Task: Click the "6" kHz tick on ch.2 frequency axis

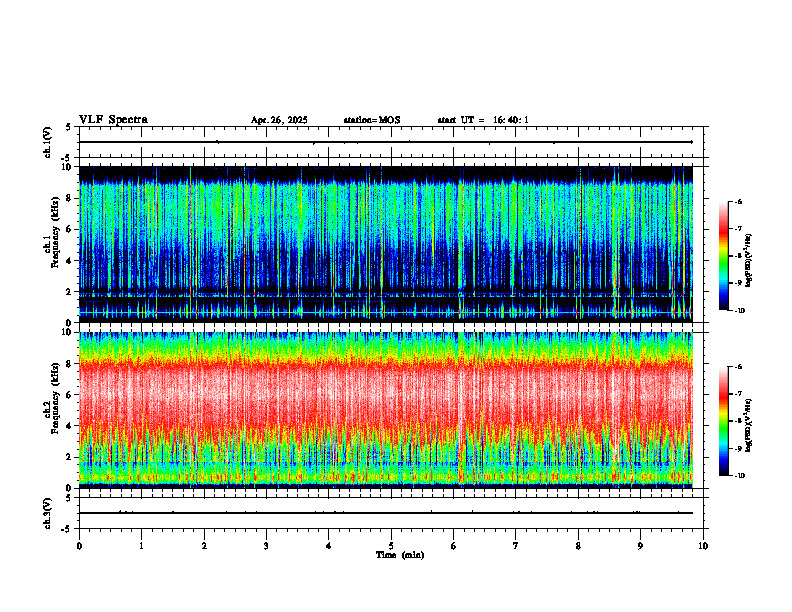Action: click(70, 395)
